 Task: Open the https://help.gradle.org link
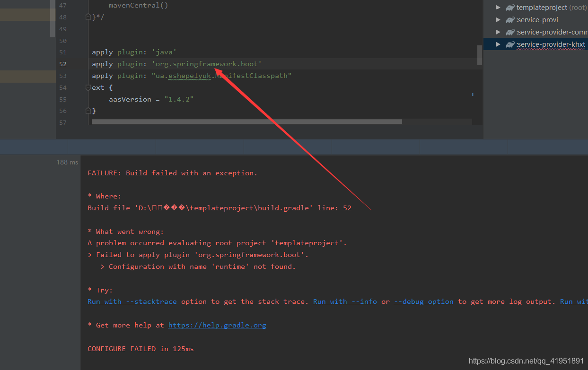[217, 325]
